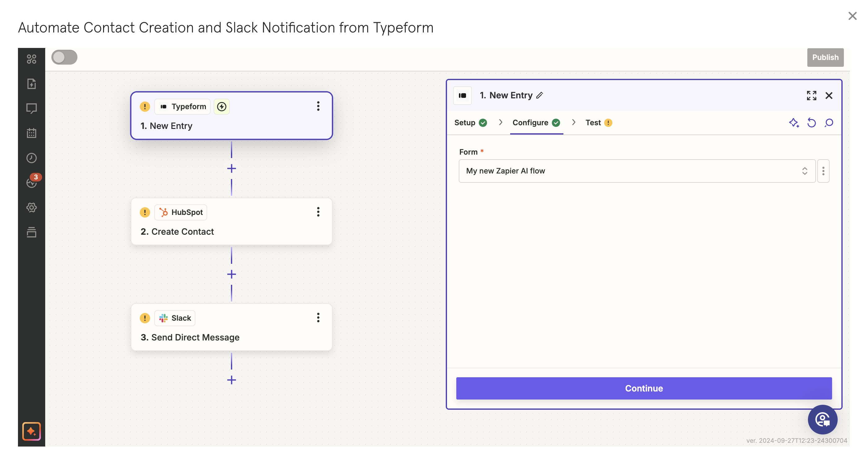Click the greyed Publish button

pyautogui.click(x=825, y=57)
